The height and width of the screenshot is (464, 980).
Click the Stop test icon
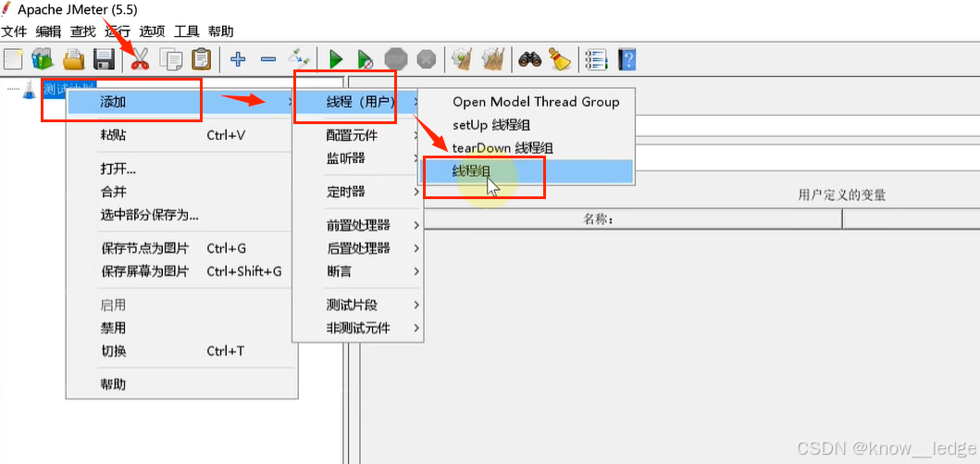396,59
